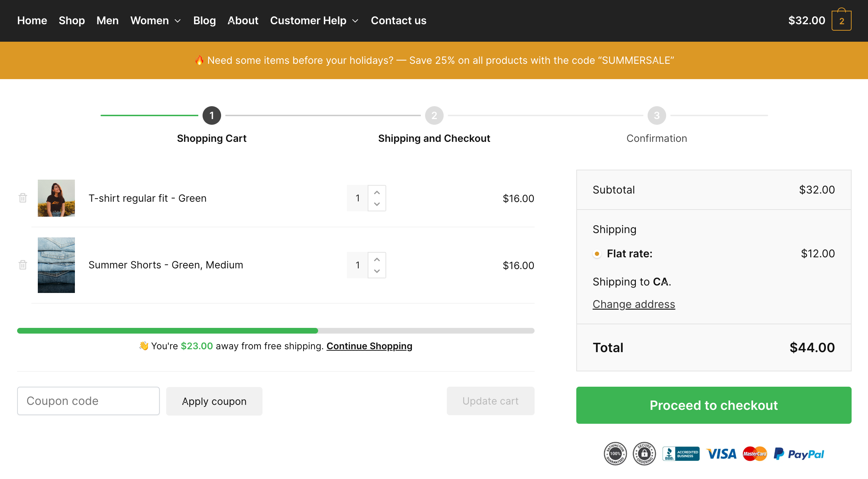The width and height of the screenshot is (868, 479).
Task: Click the coupon code input field
Action: [x=88, y=401]
